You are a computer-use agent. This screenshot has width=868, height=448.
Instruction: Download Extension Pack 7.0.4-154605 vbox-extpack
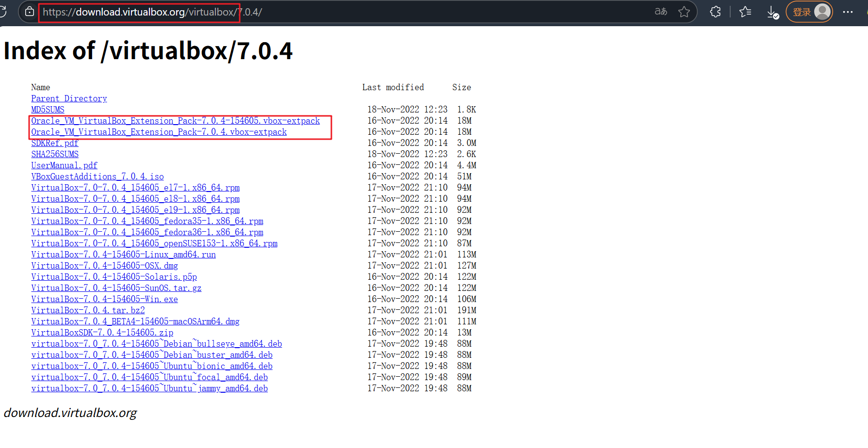click(175, 121)
